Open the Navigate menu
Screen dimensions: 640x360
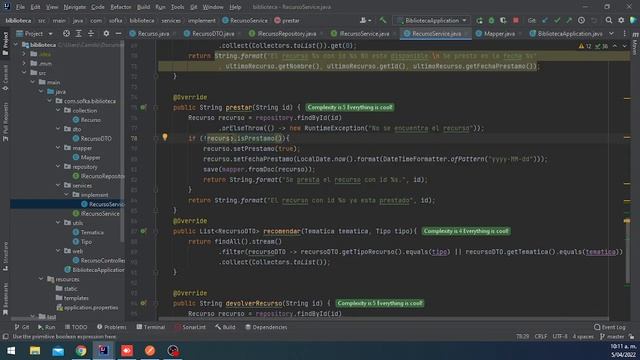(75, 7)
